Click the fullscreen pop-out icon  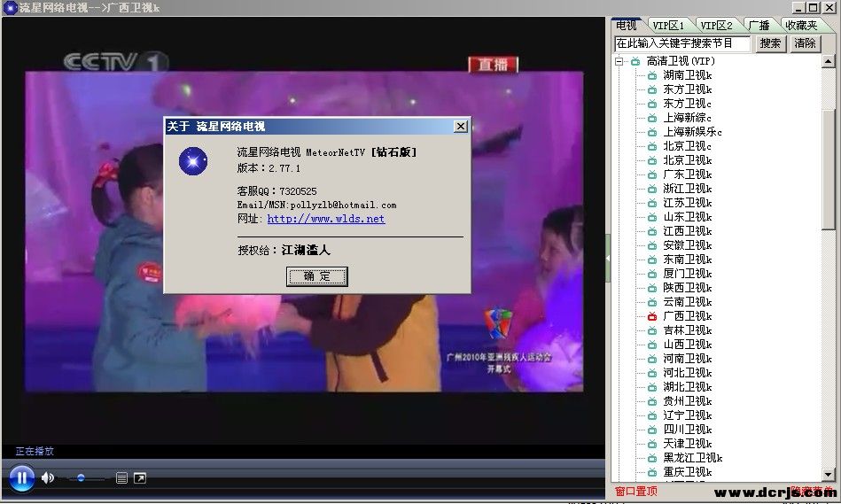pyautogui.click(x=140, y=479)
